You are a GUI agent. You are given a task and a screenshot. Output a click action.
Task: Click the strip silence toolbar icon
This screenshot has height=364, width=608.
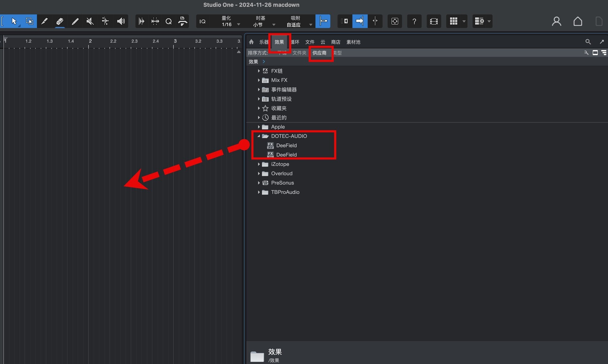[x=142, y=21]
